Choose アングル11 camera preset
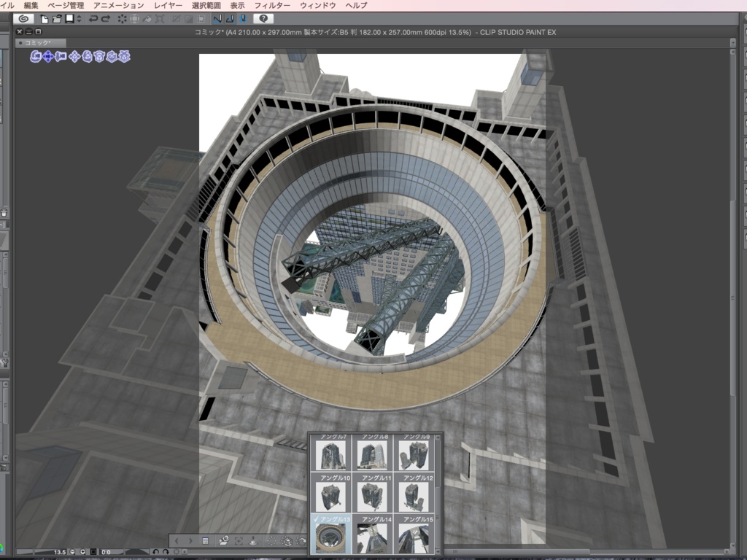This screenshot has width=747, height=560. coord(373,493)
